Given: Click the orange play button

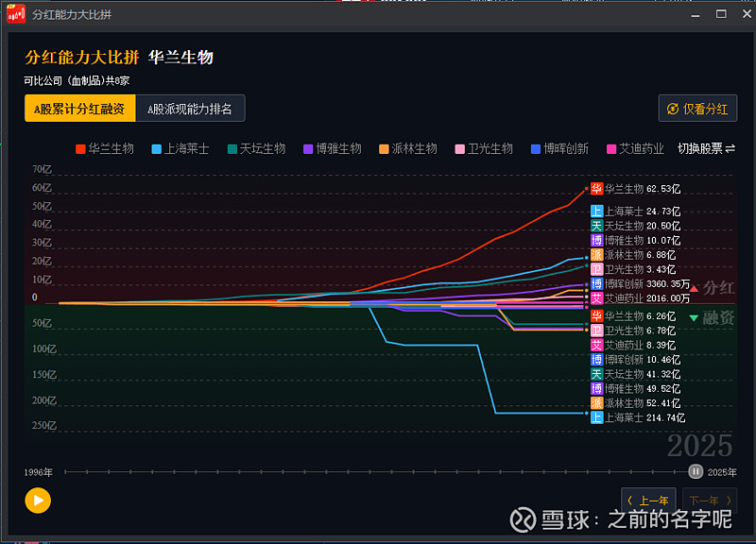Looking at the screenshot, I should click(38, 501).
